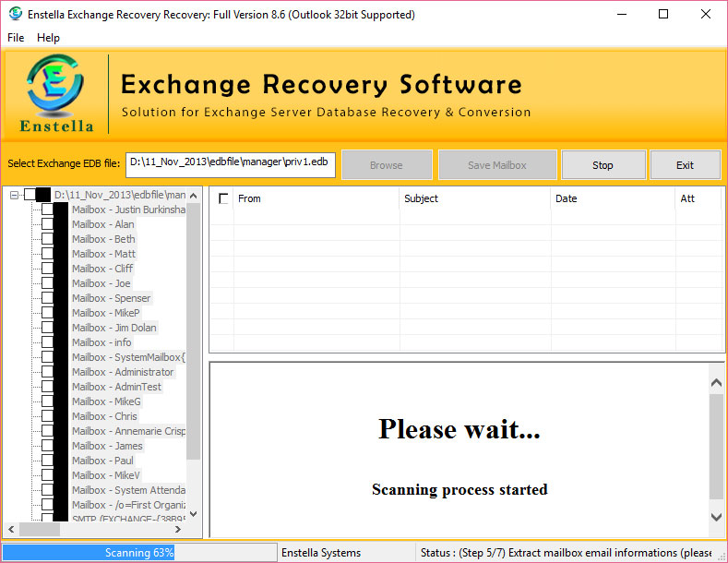Click the Step 5/7 status text

(566, 553)
